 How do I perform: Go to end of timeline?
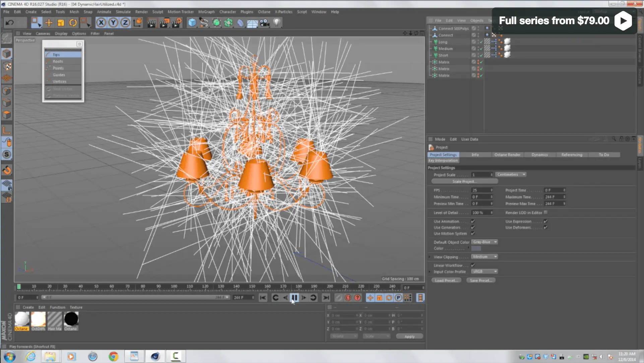pos(326,298)
